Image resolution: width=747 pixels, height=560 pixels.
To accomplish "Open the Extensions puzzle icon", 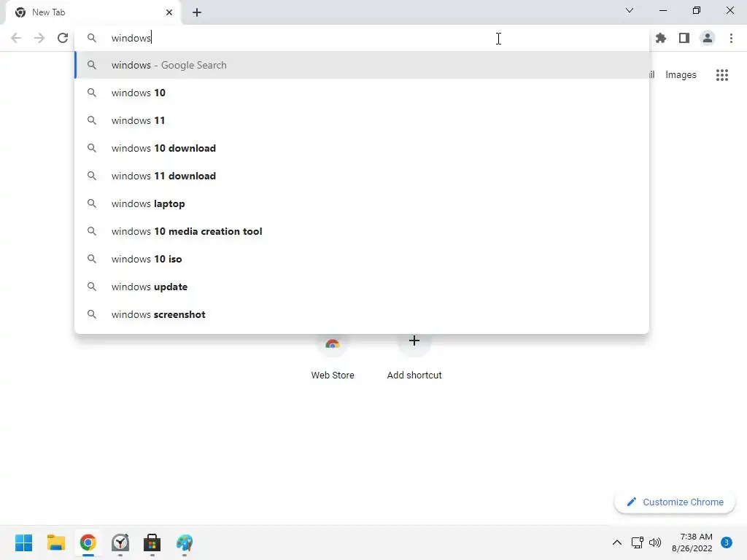I will point(660,38).
